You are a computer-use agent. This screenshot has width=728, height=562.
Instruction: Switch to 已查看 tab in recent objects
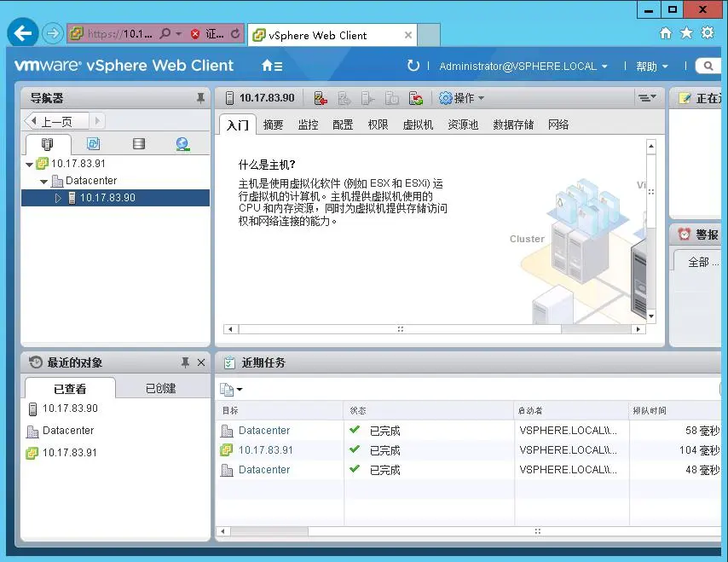click(x=70, y=388)
